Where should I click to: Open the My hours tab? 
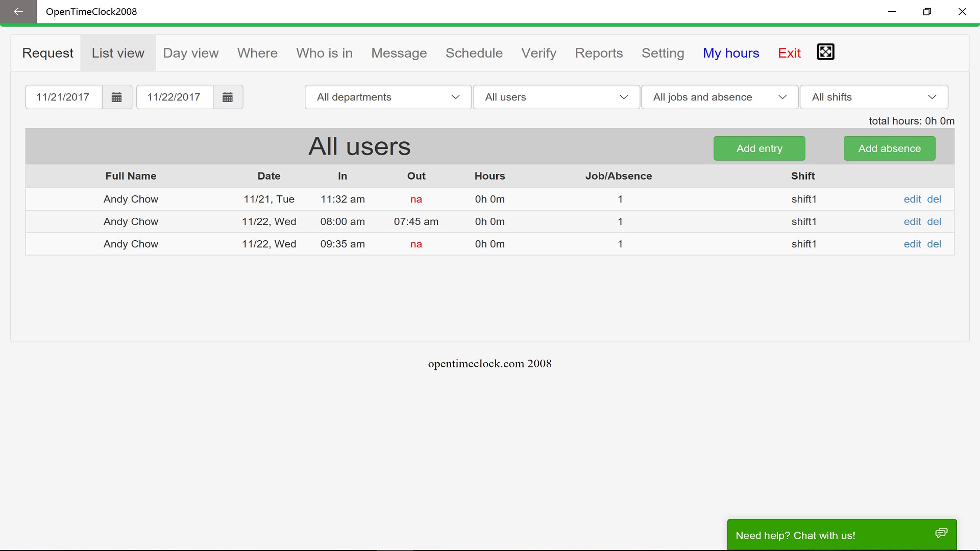(730, 53)
